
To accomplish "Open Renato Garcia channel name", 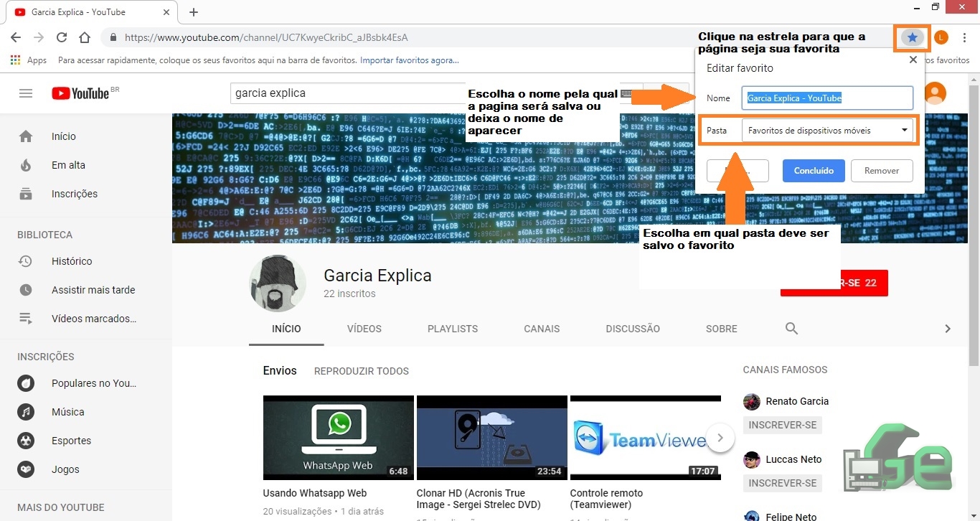I will (797, 401).
